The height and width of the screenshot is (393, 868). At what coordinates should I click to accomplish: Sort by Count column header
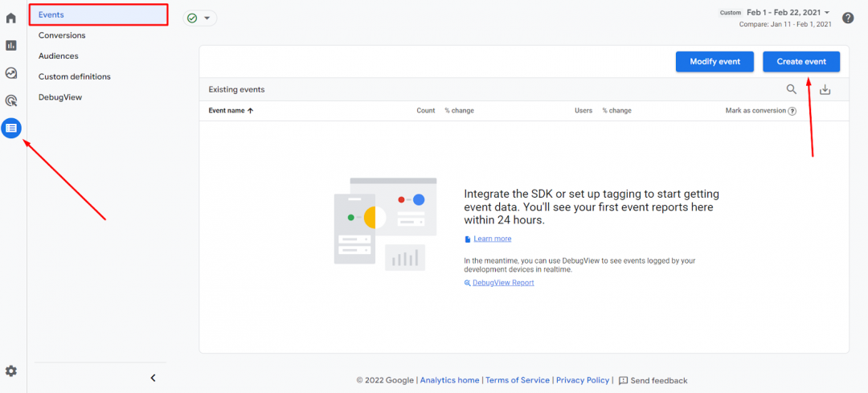426,111
